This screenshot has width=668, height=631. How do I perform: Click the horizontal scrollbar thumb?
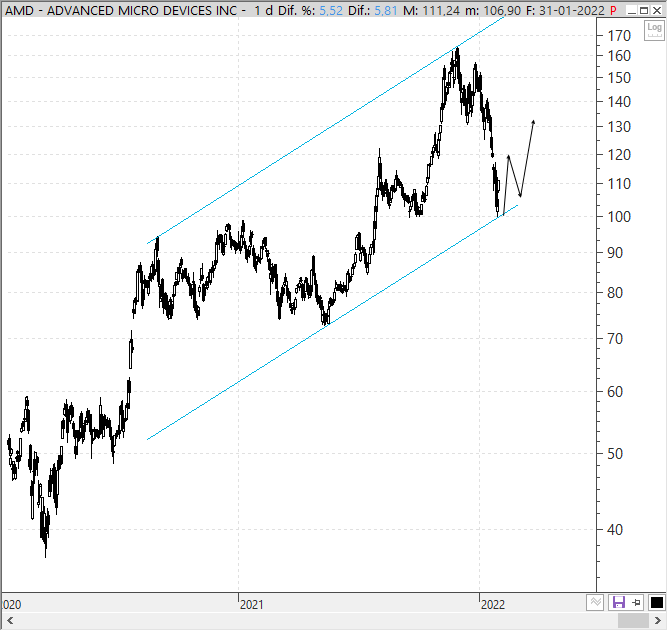[633, 621]
